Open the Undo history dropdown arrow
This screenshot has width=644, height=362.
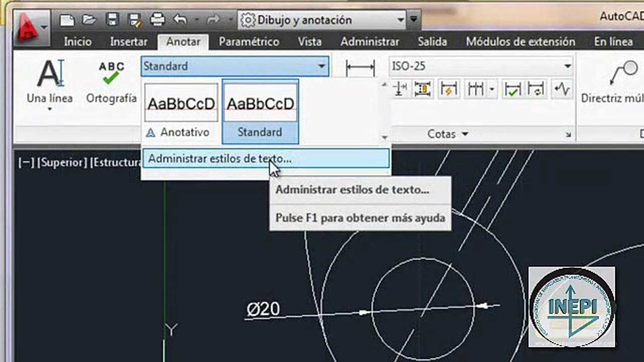point(197,20)
